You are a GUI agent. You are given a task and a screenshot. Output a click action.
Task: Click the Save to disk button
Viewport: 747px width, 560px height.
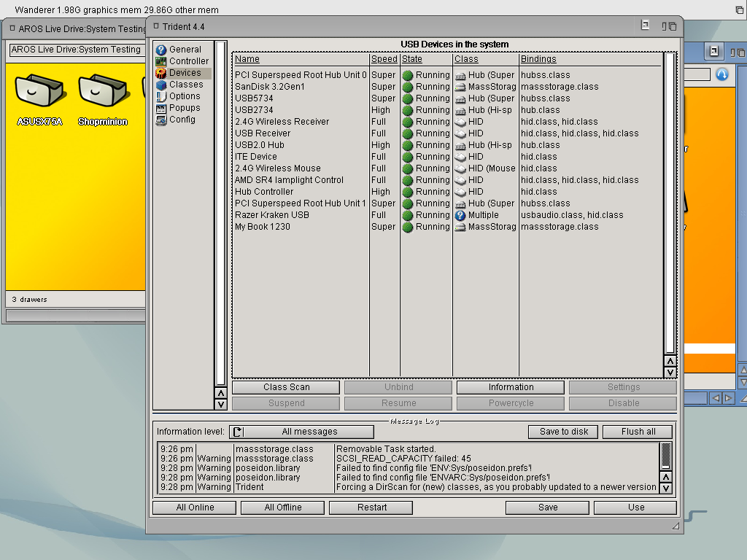coord(564,432)
